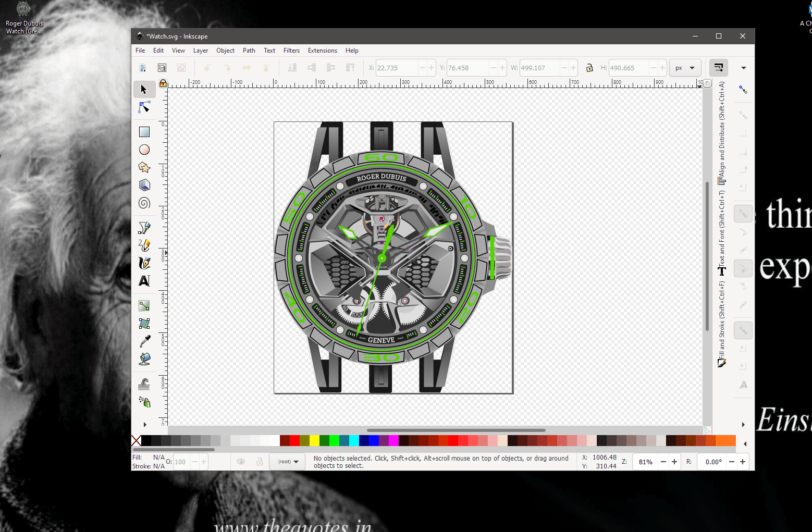812x532 pixels.
Task: Expand the commands bar overflow arrow
Action: 744,68
